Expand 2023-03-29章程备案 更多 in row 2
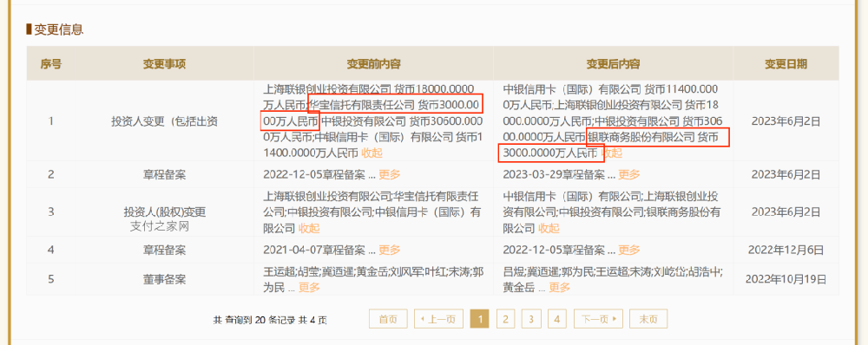The image size is (868, 345). 629,175
